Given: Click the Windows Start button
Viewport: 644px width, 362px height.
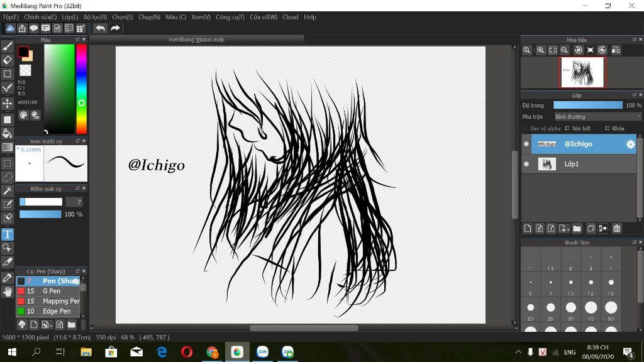Looking at the screenshot, I should tap(12, 352).
